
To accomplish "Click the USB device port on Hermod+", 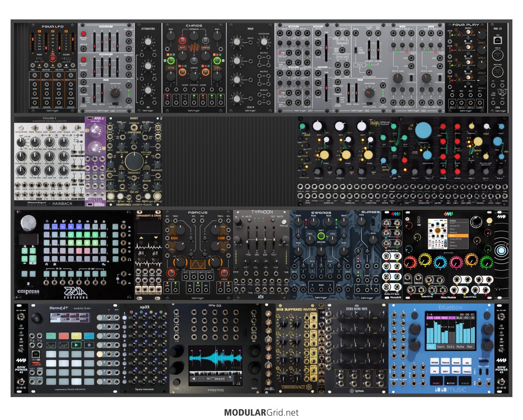I will (x=36, y=354).
